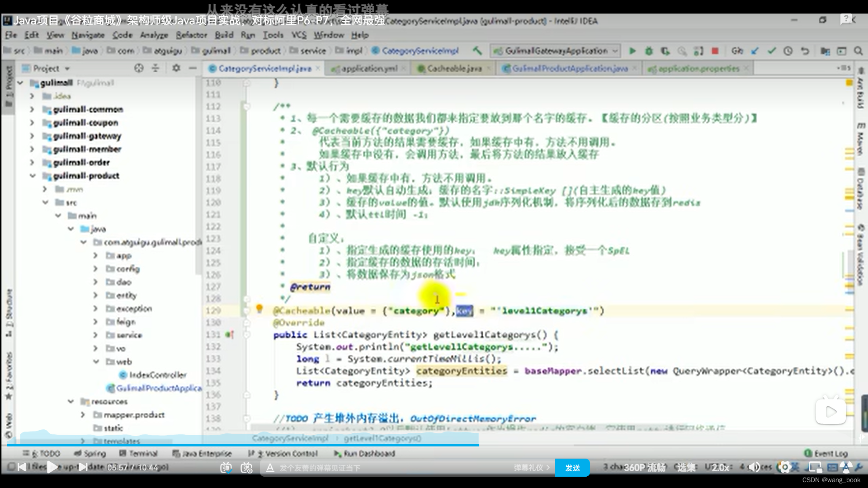Click the Revert/rollback arrow icon
Viewport: 868px width, 488px height.
805,51
